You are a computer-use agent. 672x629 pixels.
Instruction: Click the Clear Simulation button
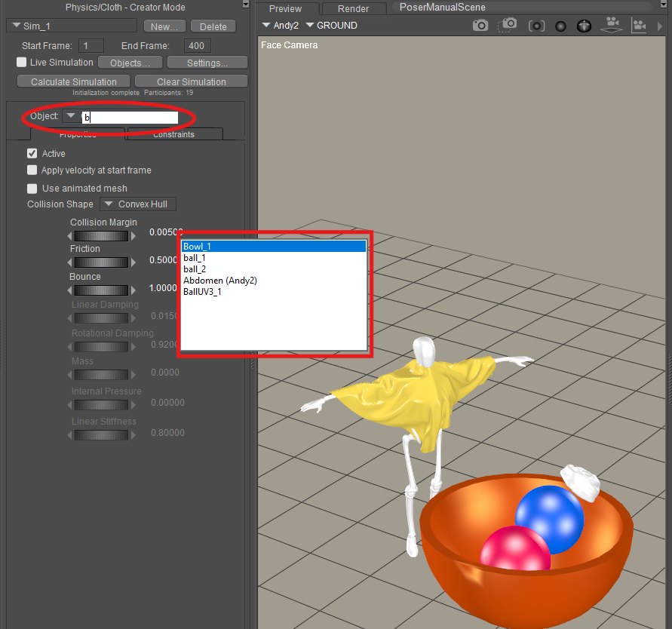pos(191,81)
